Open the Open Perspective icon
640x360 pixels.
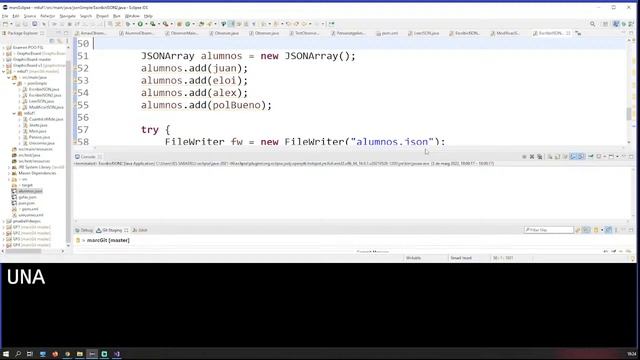tap(605, 24)
